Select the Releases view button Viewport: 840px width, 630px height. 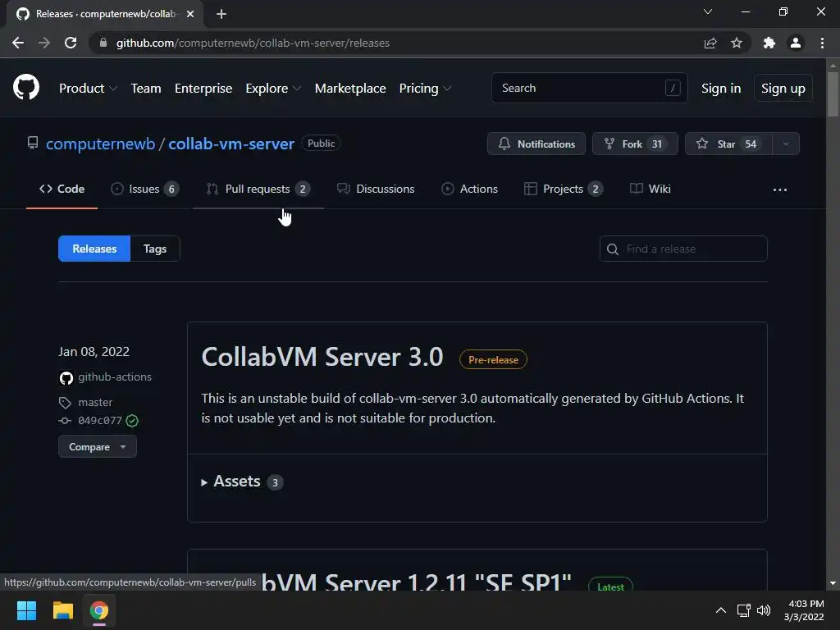pyautogui.click(x=94, y=249)
